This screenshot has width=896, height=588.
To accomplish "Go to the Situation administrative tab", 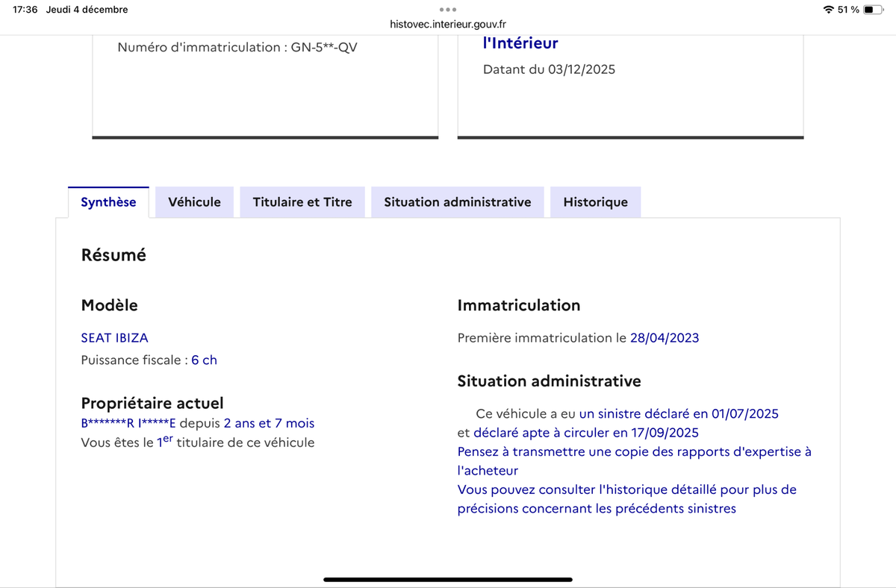I will pyautogui.click(x=457, y=202).
